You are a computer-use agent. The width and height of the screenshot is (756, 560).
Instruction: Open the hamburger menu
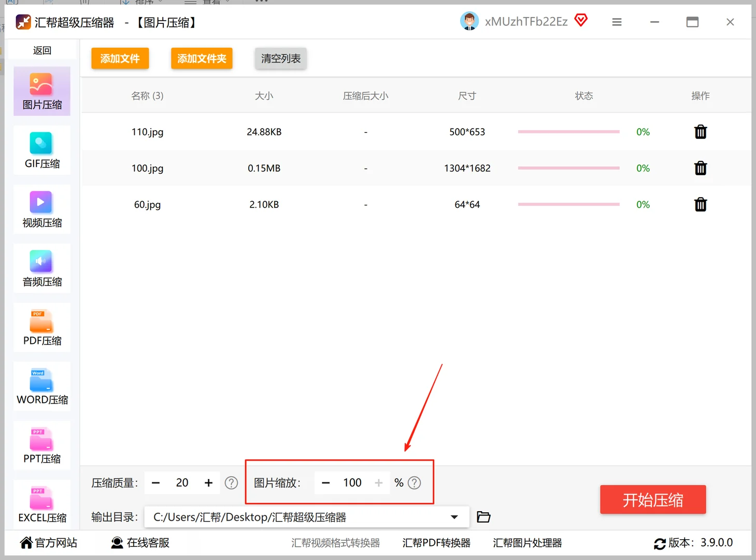click(x=617, y=22)
